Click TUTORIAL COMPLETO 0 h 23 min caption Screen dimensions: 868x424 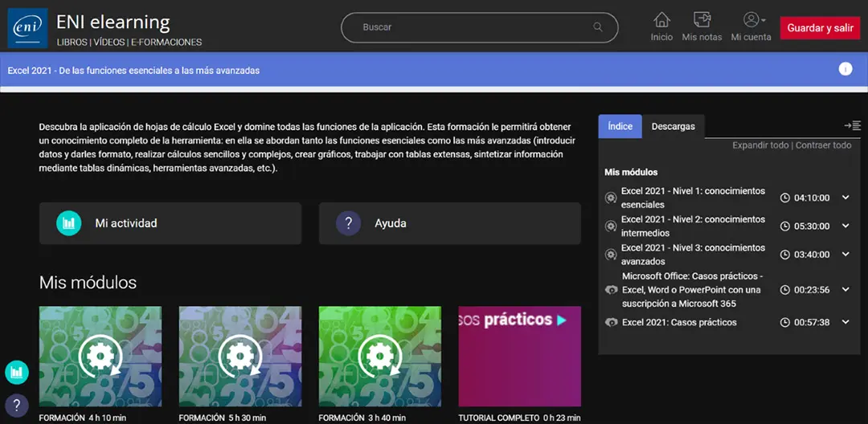click(519, 418)
